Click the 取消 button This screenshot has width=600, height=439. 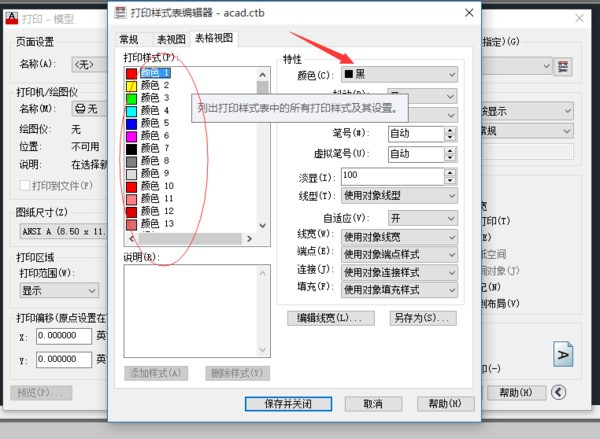[x=373, y=404]
